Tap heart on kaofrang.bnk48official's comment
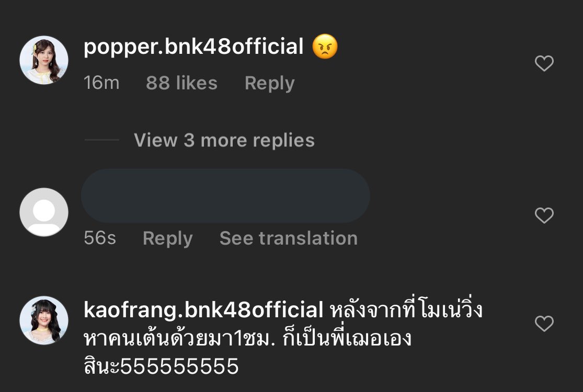The height and width of the screenshot is (392, 583). pyautogui.click(x=544, y=323)
